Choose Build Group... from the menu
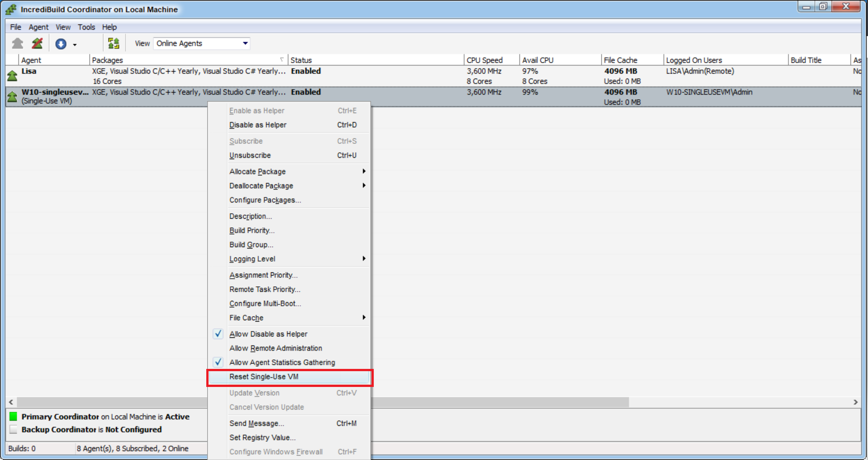868x460 pixels. tap(289, 244)
